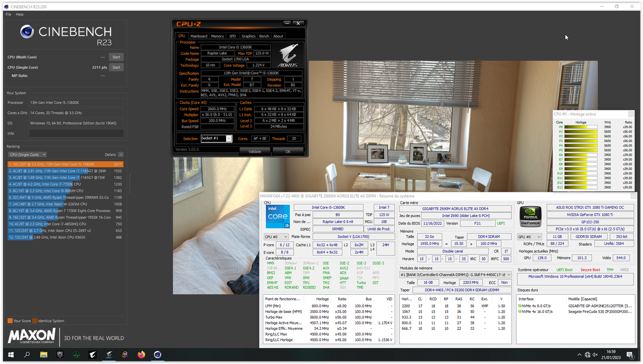
Task: Click Validate in CPU-Z
Action: coord(255,151)
